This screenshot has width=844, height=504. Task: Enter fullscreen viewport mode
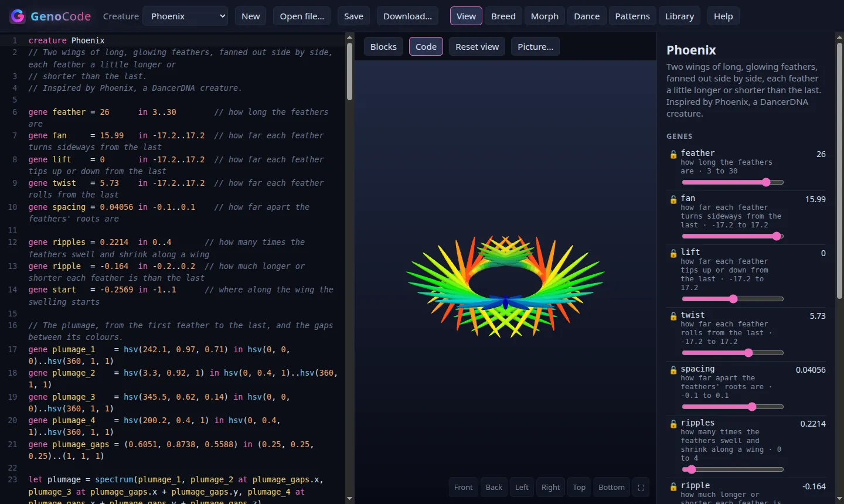click(x=641, y=488)
